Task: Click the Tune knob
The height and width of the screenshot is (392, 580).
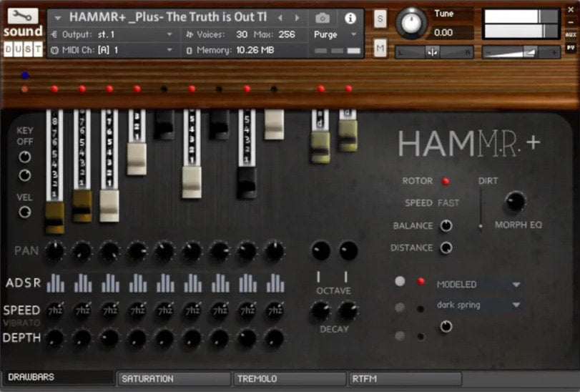Action: click(411, 23)
